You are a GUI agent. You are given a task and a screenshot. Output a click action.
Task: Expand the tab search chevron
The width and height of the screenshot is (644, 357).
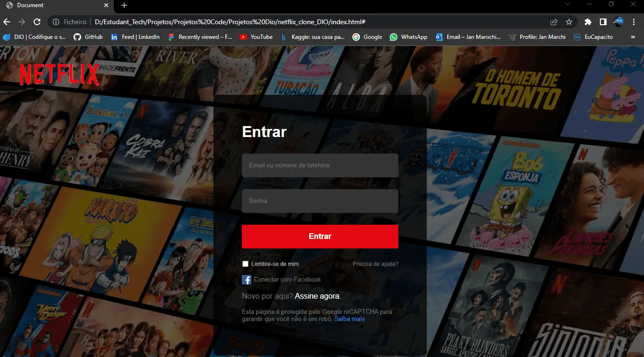pos(568,4)
